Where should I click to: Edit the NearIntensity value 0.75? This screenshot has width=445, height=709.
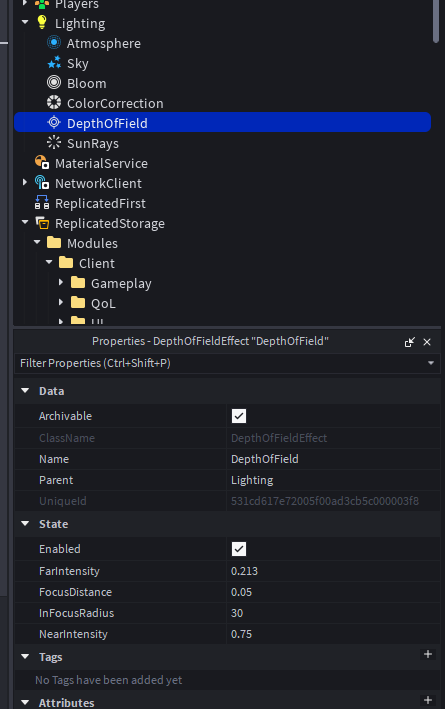[x=333, y=634]
